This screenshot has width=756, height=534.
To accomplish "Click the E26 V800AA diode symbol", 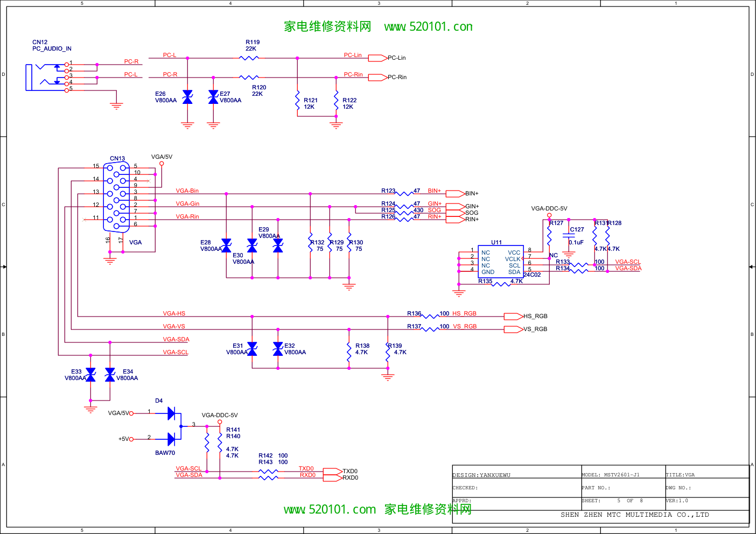I will [187, 97].
